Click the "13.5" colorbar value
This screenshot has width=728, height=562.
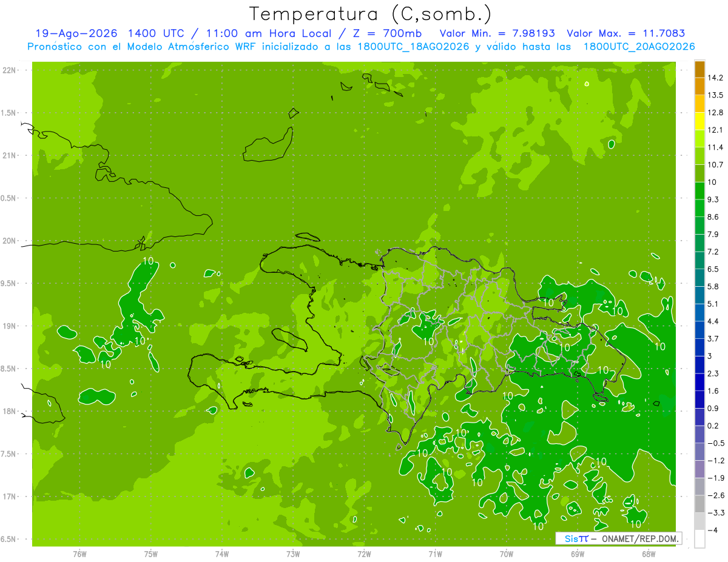[715, 95]
